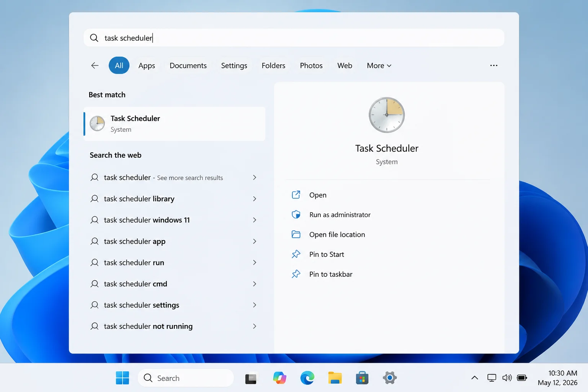588x392 pixels.
Task: Click search icon beside 'task scheduler not running'
Action: pyautogui.click(x=95, y=326)
